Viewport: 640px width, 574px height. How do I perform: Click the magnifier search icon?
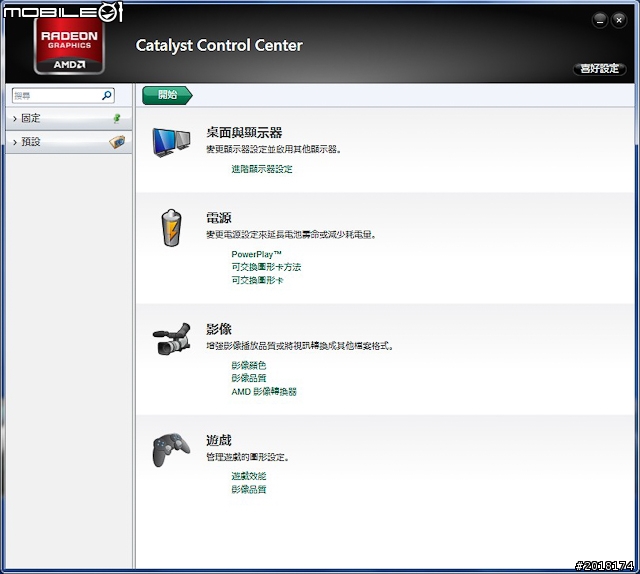pos(107,96)
